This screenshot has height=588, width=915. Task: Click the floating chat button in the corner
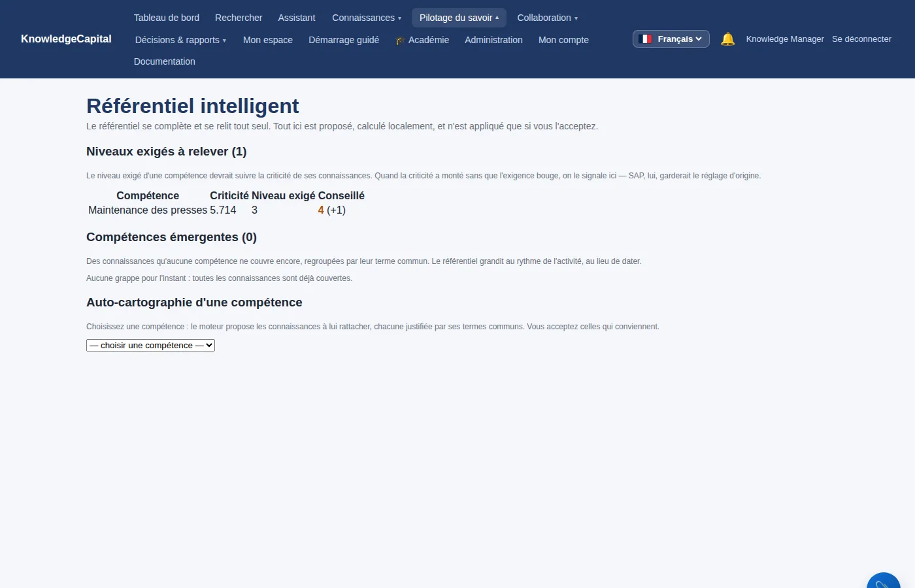[x=884, y=580]
